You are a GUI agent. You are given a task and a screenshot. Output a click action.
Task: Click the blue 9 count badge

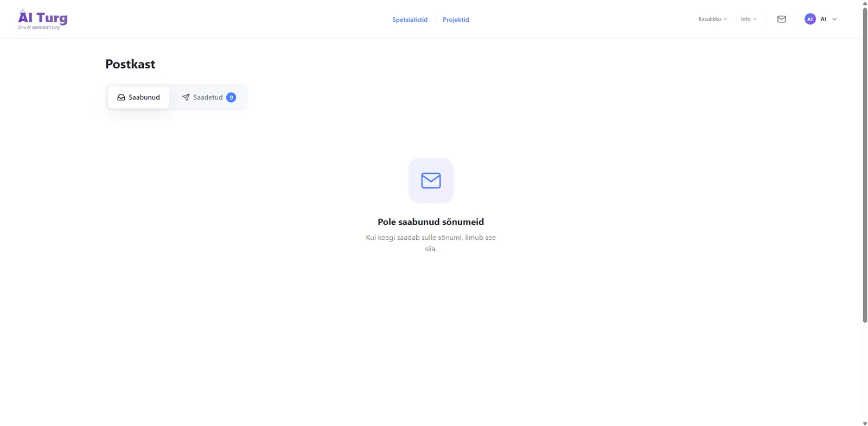coord(231,98)
